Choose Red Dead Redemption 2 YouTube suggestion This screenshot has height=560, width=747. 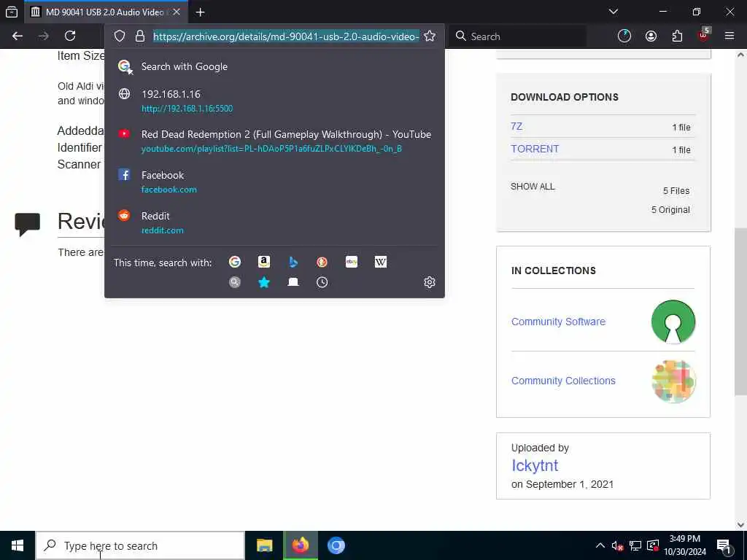coord(274,141)
